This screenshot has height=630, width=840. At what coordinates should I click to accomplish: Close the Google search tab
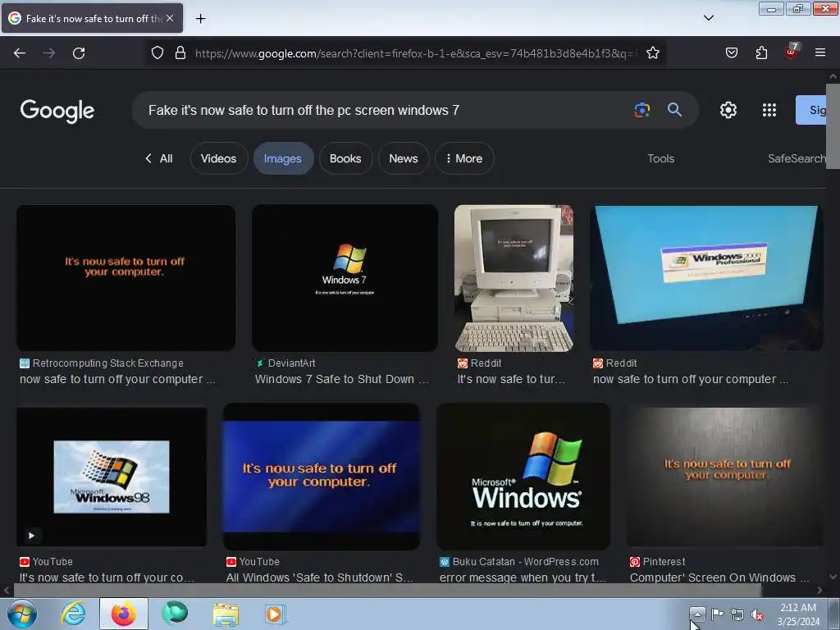pos(170,18)
